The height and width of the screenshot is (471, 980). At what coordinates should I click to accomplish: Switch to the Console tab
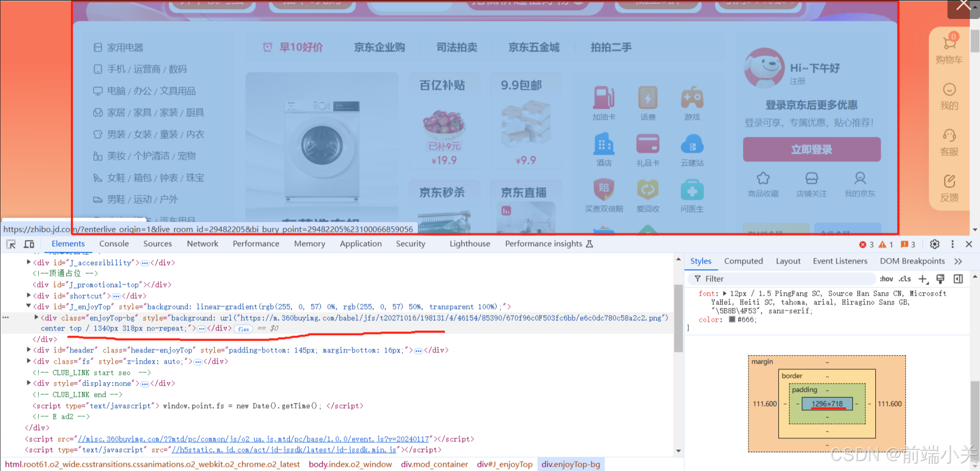pos(114,244)
